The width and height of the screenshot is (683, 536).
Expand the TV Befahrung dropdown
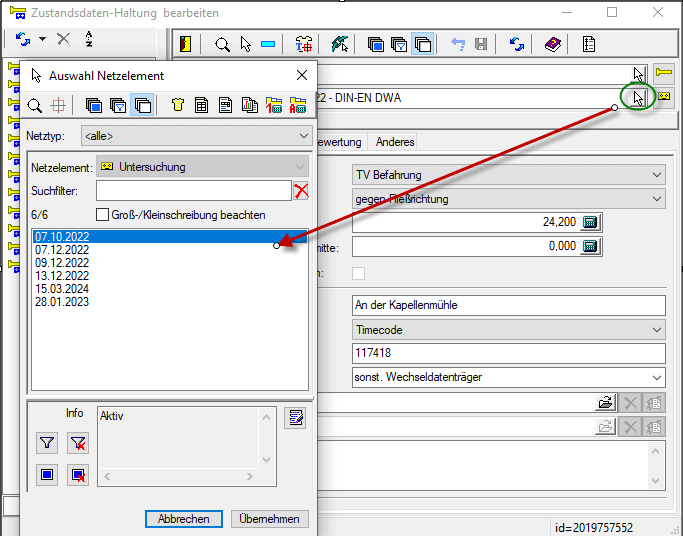[656, 175]
